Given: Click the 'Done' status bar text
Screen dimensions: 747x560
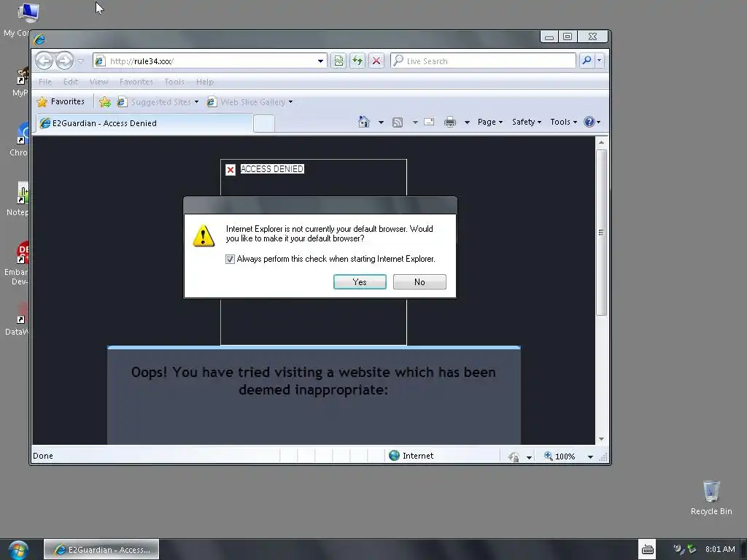Looking at the screenshot, I should (43, 456).
